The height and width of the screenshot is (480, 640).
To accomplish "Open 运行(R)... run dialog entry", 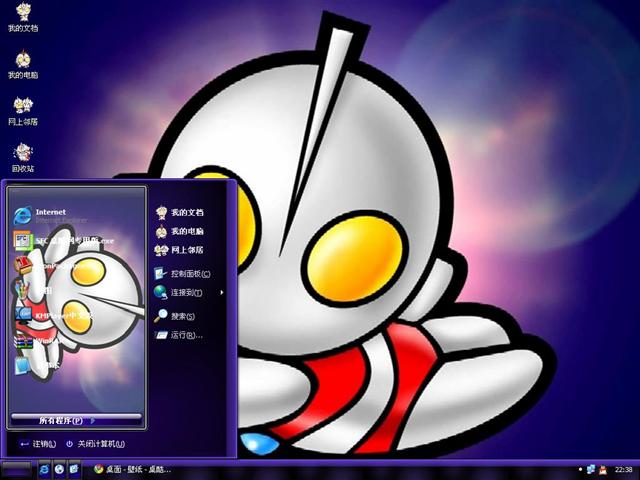I will 178,335.
